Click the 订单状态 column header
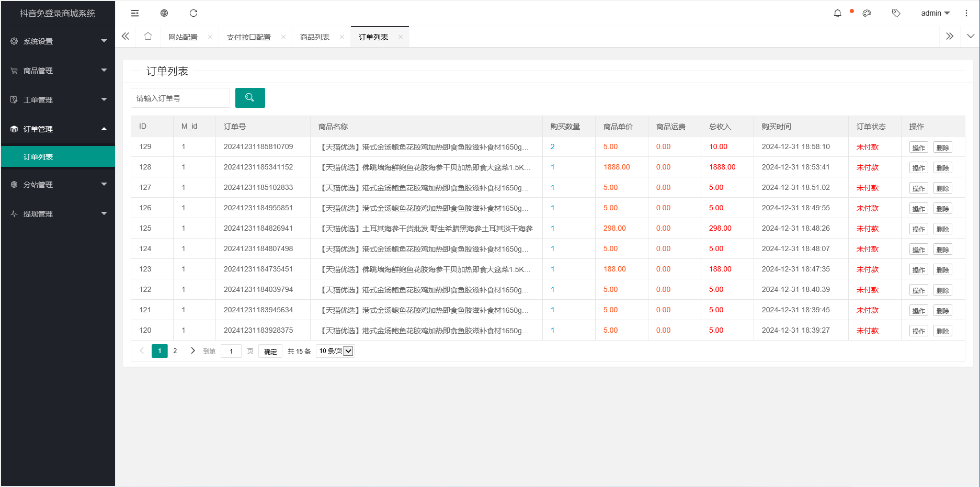This screenshot has width=980, height=487. pos(871,127)
